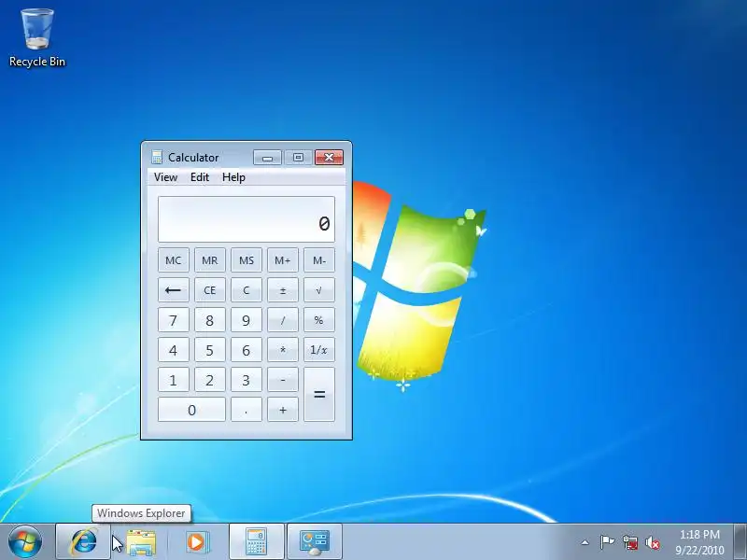This screenshot has height=560, width=747.
Task: Click the percent button
Action: pos(319,320)
